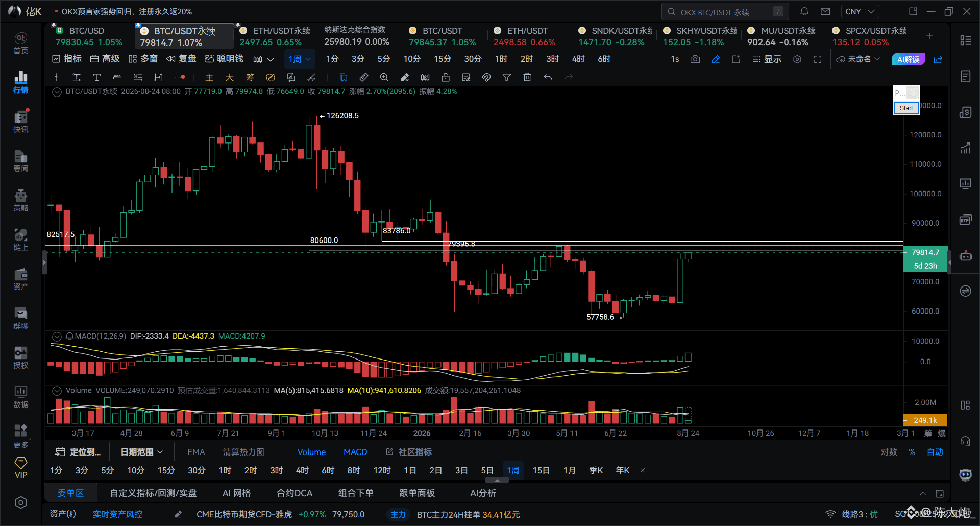This screenshot has width=980, height=526.
Task: Open the 快讯 news flash sidebar icon
Action: tap(20, 122)
